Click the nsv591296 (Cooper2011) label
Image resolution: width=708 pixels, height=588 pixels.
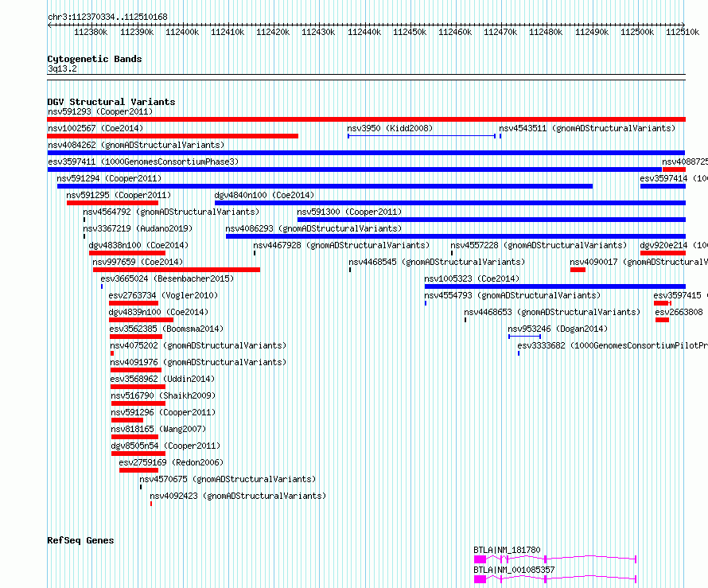(x=163, y=412)
